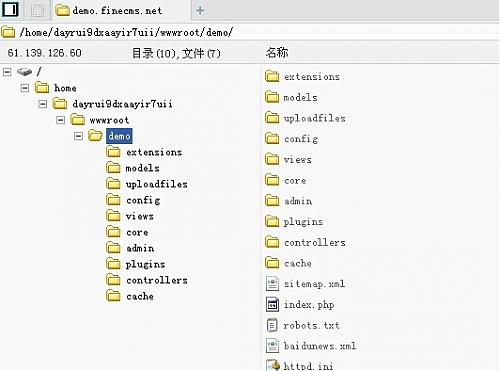Viewport: 500px width, 371px height.
Task: Click plugins folder icon in file list
Action: point(272,221)
